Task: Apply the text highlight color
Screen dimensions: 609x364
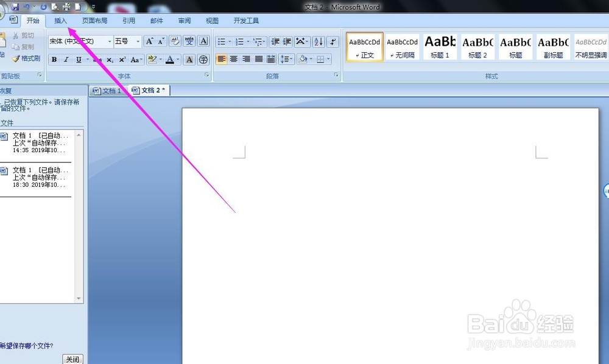Action: [152, 60]
